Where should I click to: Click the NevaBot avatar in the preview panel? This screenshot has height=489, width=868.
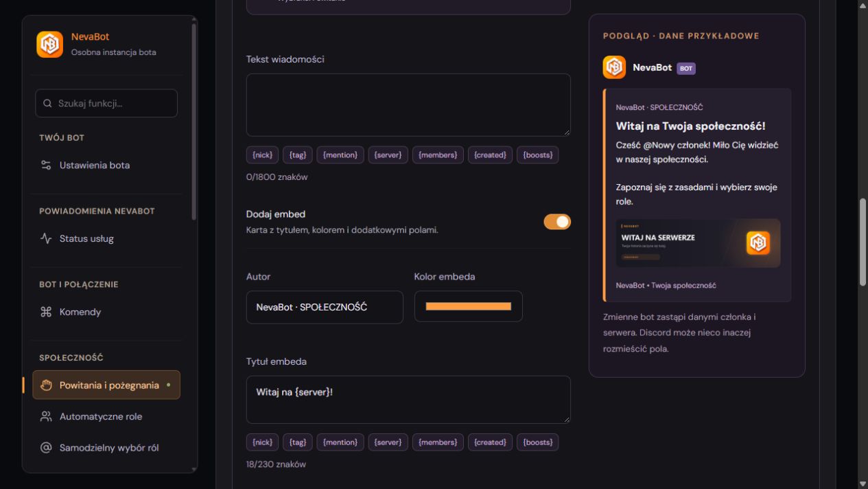click(614, 67)
